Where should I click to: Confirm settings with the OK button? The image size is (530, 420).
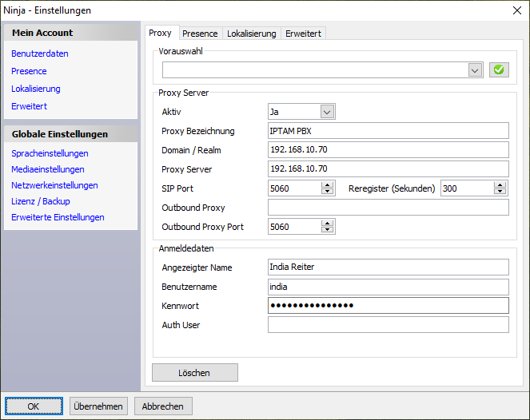pyautogui.click(x=34, y=406)
